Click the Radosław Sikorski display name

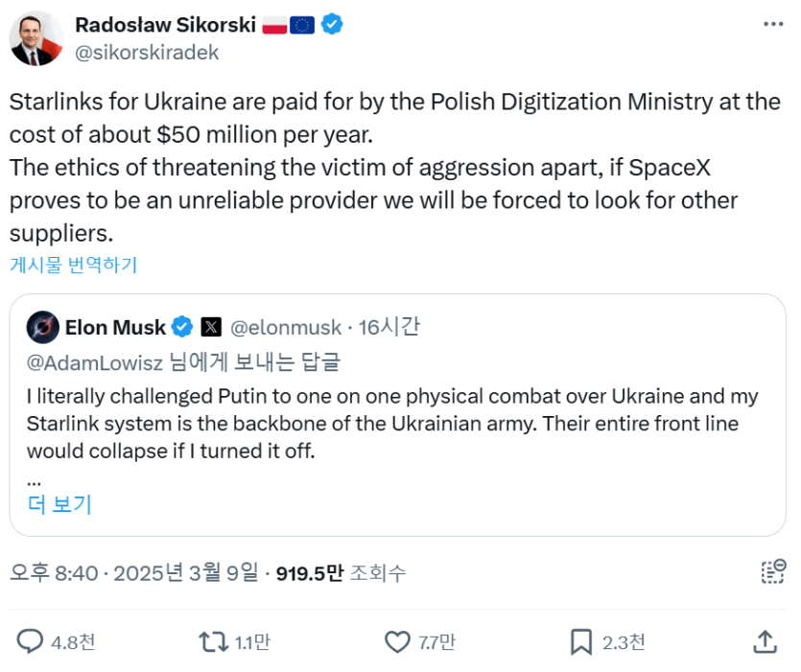coord(164,24)
